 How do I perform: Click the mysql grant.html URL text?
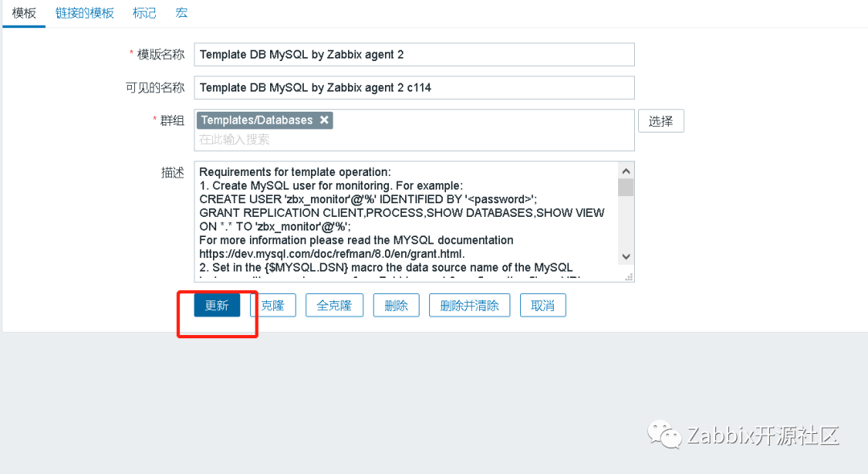[332, 254]
